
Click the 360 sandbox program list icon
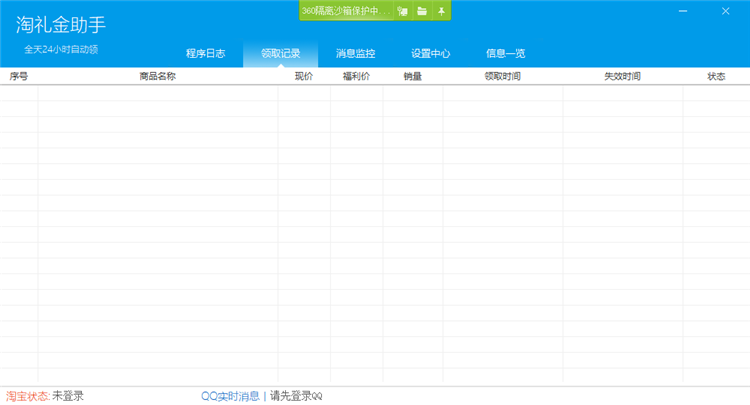click(x=403, y=11)
